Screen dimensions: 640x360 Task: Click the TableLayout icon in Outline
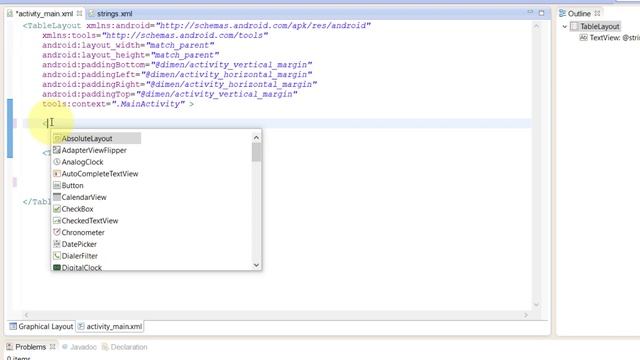(574, 27)
